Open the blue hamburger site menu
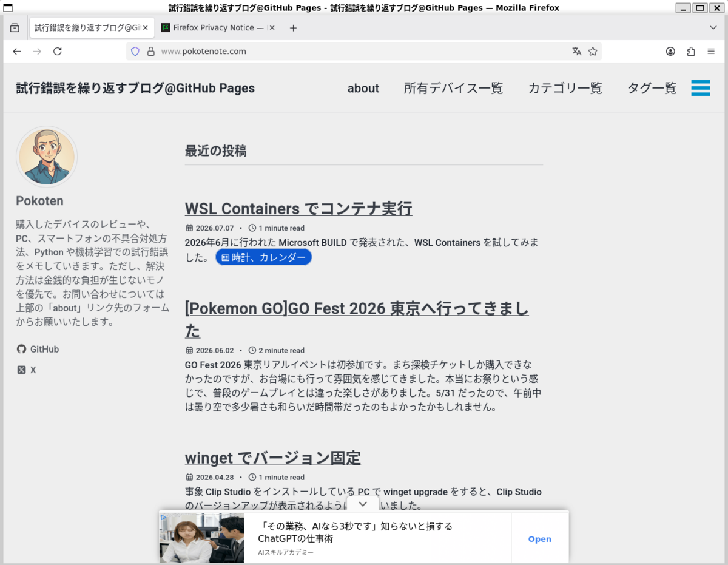Screen dimensions: 728x565 (x=701, y=88)
